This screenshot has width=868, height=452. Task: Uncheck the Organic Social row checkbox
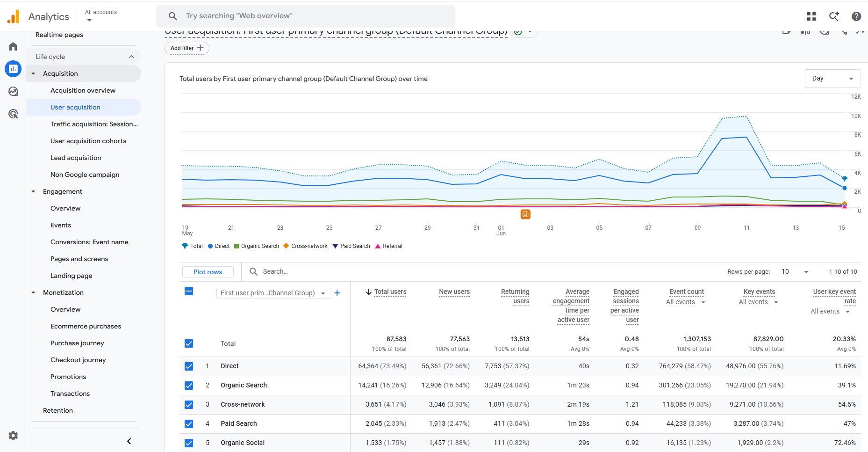tap(189, 443)
